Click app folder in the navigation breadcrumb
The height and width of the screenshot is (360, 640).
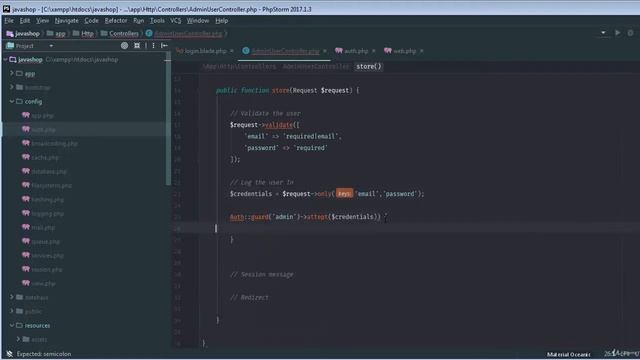coord(56,33)
